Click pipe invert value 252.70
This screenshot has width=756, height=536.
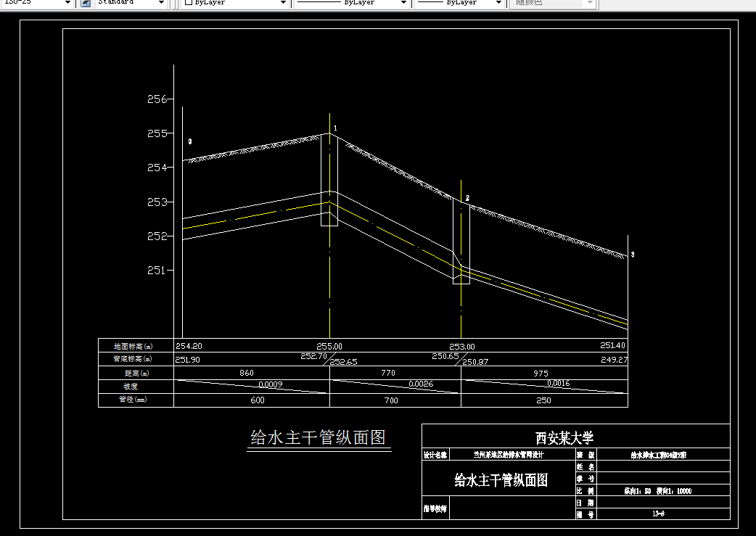[314, 356]
